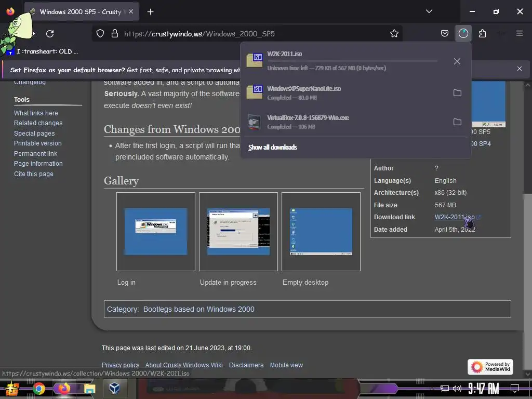Open the notification center icon
Screen dimensions: 532x399
(x=515, y=389)
